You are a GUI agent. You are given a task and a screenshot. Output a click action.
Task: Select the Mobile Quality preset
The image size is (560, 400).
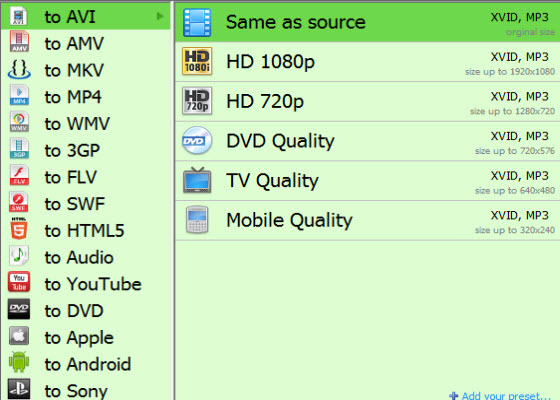(368, 220)
